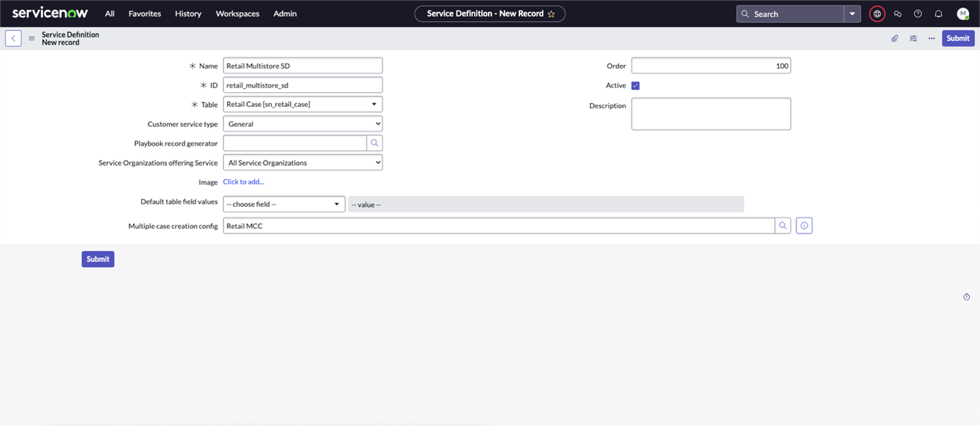Screen dimensions: 980x429
Task: Click into the Description text area
Action: click(711, 114)
